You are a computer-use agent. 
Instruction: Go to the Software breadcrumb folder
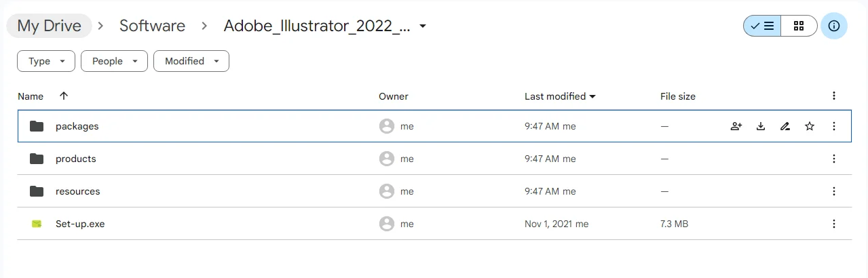click(152, 26)
